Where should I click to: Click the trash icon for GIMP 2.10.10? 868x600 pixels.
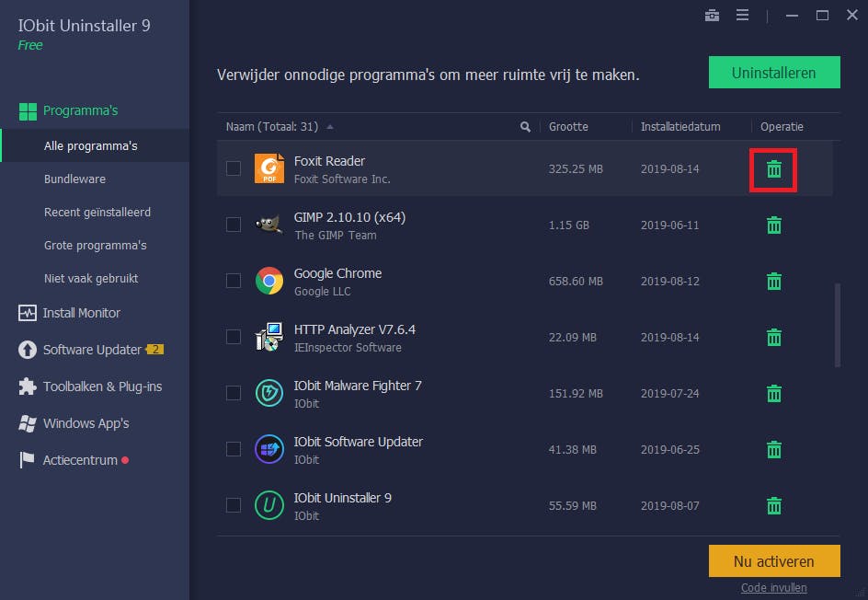[774, 225]
